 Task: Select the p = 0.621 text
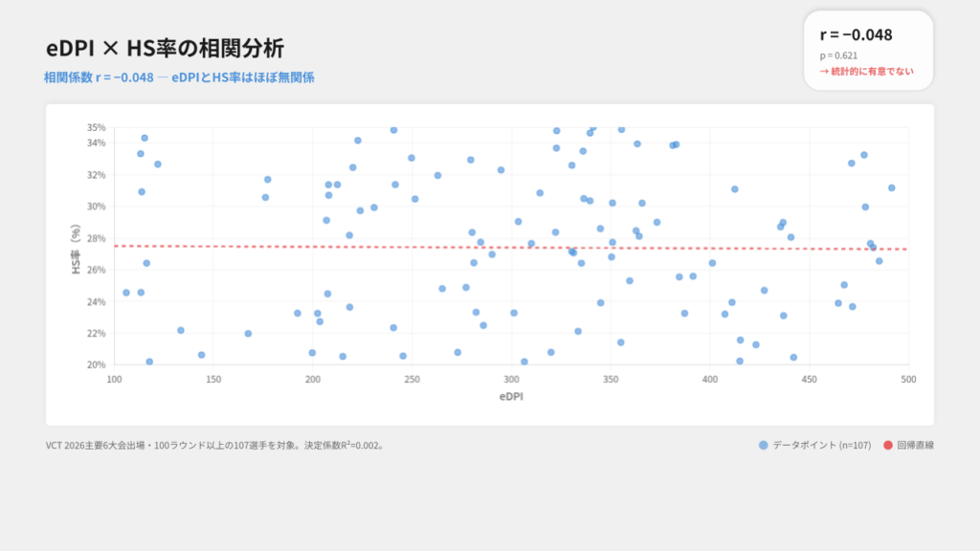838,55
